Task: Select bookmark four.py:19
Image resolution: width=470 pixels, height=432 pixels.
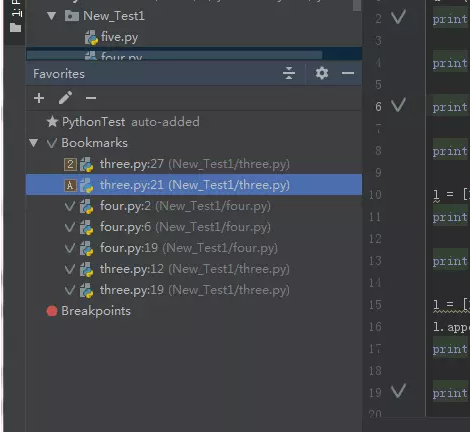Action: (194, 248)
